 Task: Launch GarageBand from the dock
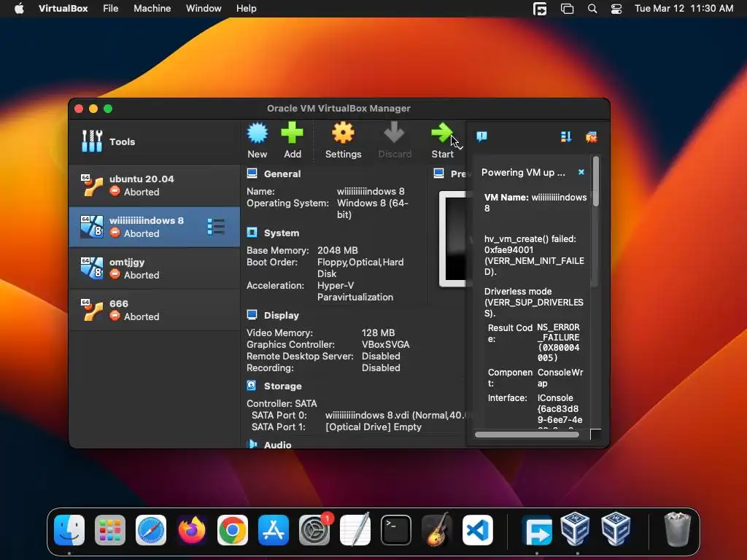[x=437, y=529]
